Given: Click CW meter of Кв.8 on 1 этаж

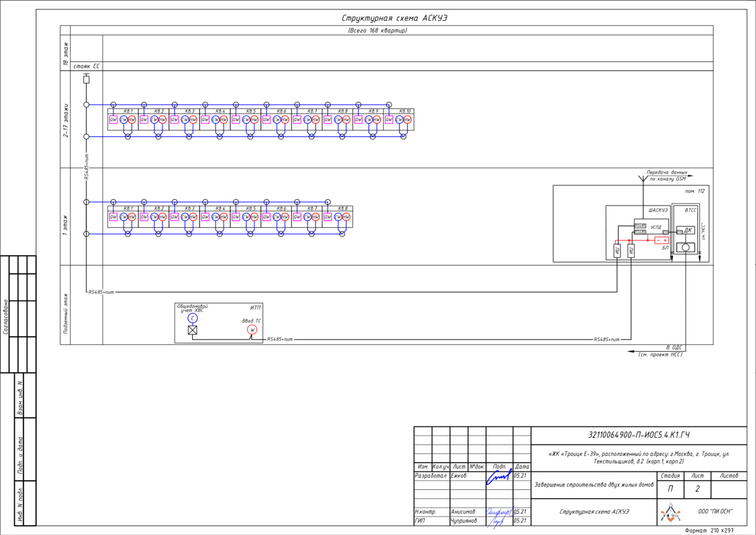Looking at the screenshot, I should coord(338,217).
